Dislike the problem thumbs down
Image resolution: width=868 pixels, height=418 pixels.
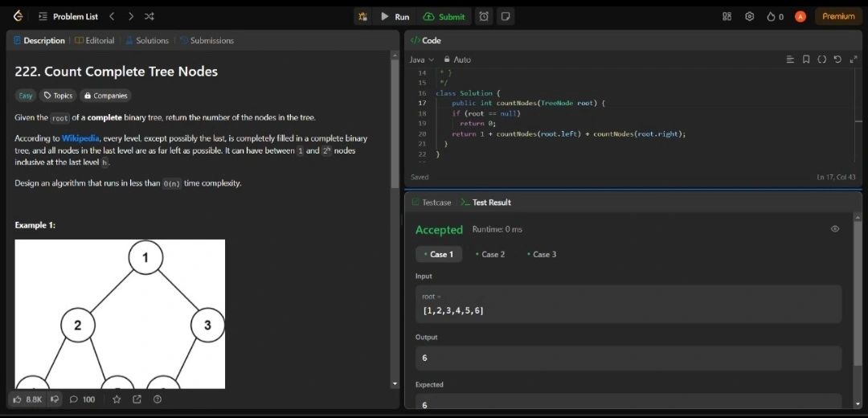pyautogui.click(x=55, y=400)
